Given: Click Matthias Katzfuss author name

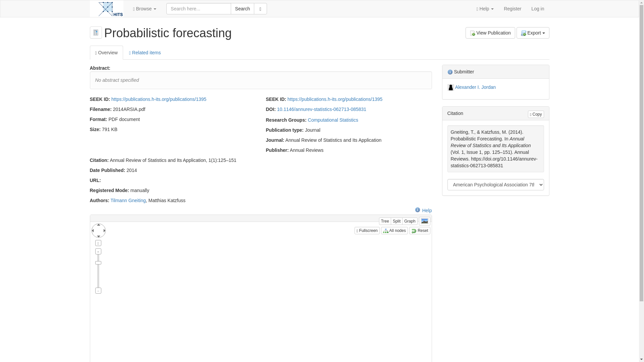Looking at the screenshot, I should (x=167, y=200).
